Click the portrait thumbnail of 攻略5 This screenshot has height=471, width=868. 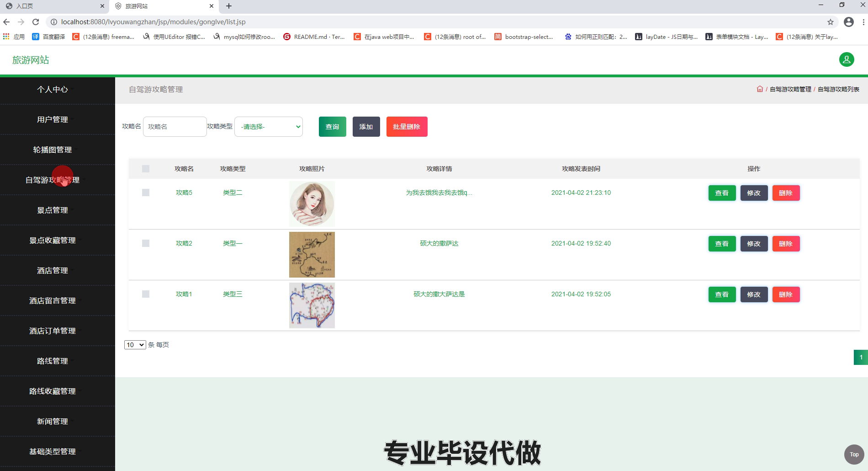312,204
